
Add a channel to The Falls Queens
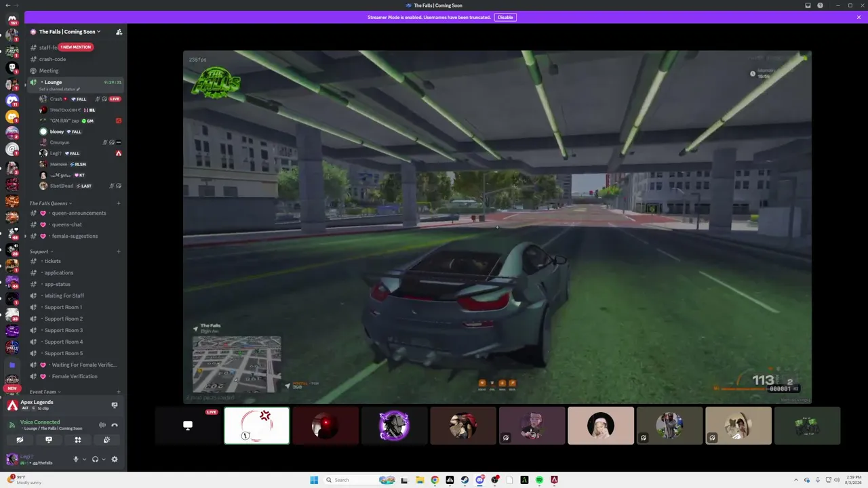pyautogui.click(x=119, y=203)
